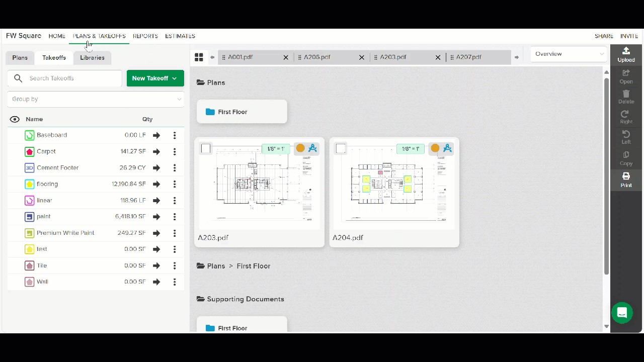Click the 1/8" = 1' scale badge on A203.pdf

[x=276, y=149]
